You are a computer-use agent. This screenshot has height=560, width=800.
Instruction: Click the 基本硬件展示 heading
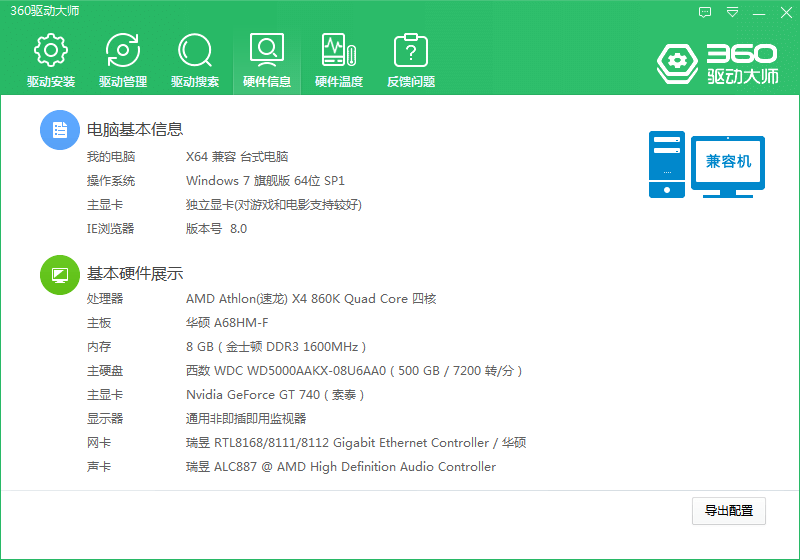[135, 274]
